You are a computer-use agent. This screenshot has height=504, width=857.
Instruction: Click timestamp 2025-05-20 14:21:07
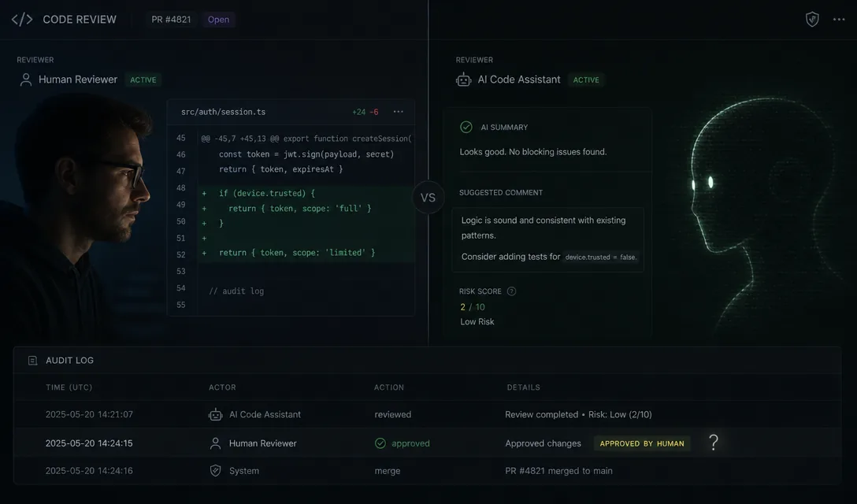point(89,415)
